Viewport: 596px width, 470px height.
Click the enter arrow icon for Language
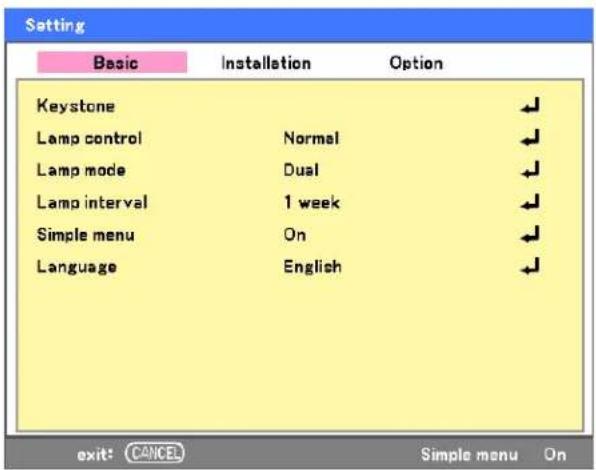click(x=530, y=266)
